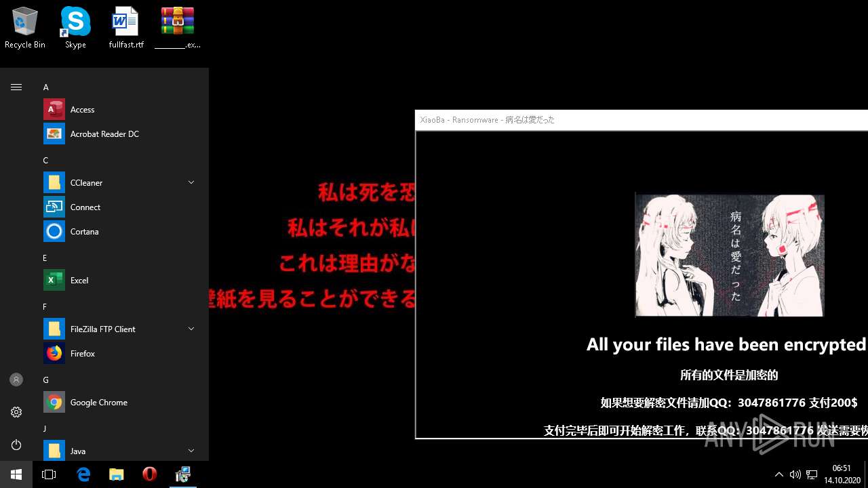
Task: Open the fullfast.rtf desktop file
Action: pyautogui.click(x=126, y=28)
